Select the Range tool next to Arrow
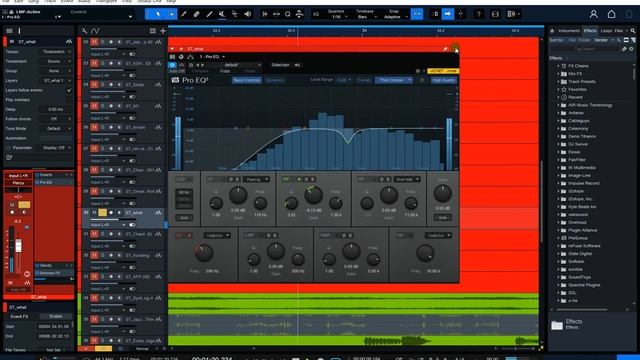 point(171,14)
